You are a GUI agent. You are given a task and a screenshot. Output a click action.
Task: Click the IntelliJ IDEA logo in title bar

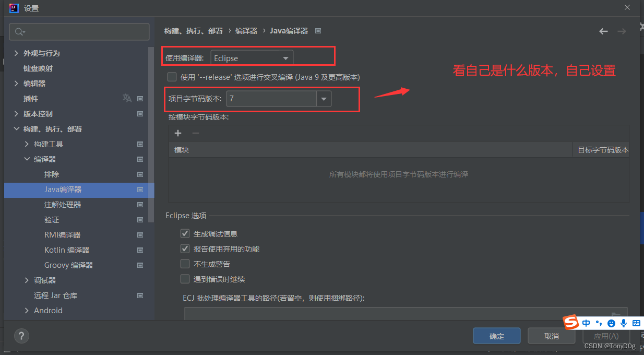14,8
